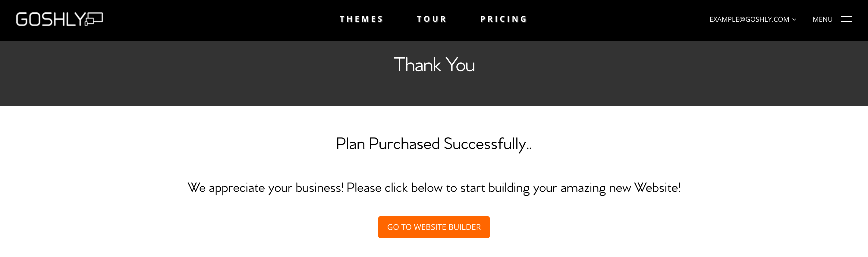Image resolution: width=868 pixels, height=257 pixels.
Task: Go to the THEMES nav item
Action: (x=361, y=19)
